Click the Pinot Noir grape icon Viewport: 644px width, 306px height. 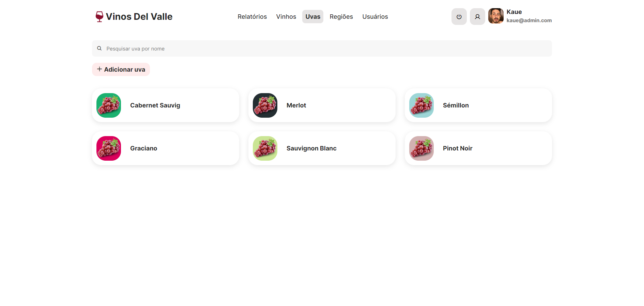[421, 148]
